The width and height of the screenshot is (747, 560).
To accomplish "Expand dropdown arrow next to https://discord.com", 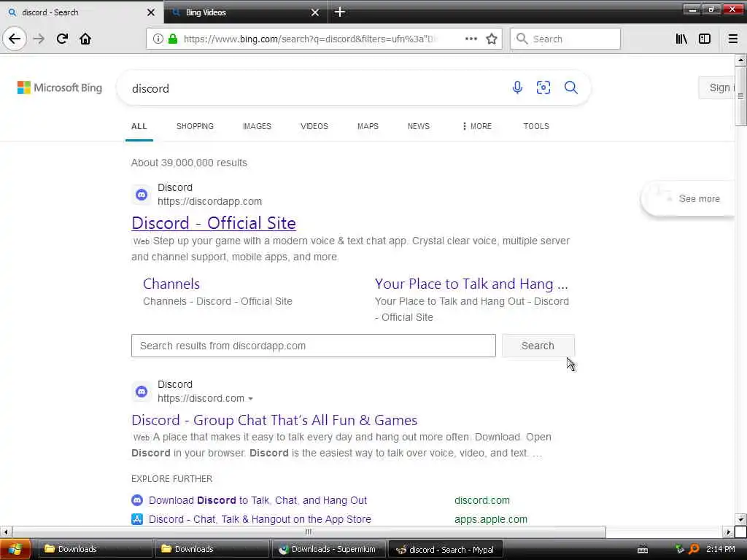I will pos(251,399).
